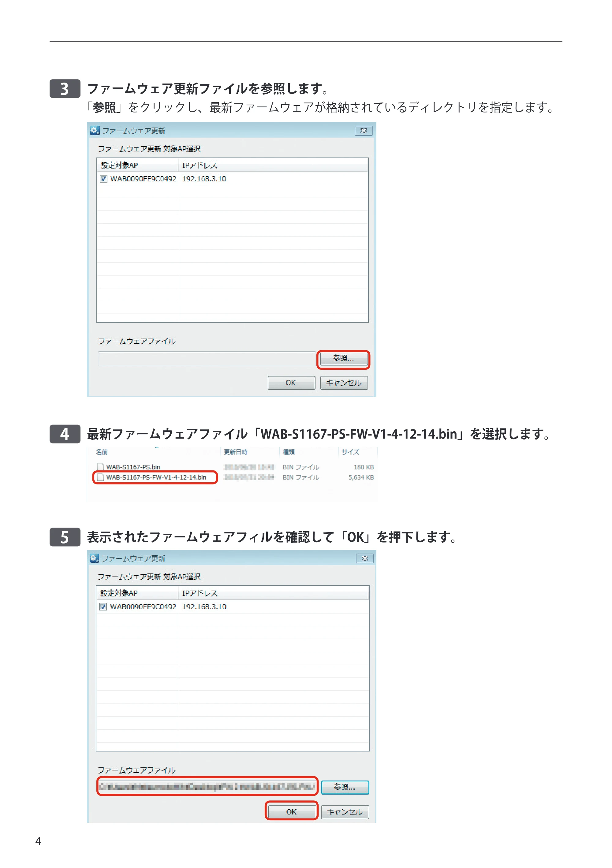Select WAB-S1167-PS-FW-V1-4-12-14.bin file
Viewport: 612px width, 868px height.
coord(156,477)
